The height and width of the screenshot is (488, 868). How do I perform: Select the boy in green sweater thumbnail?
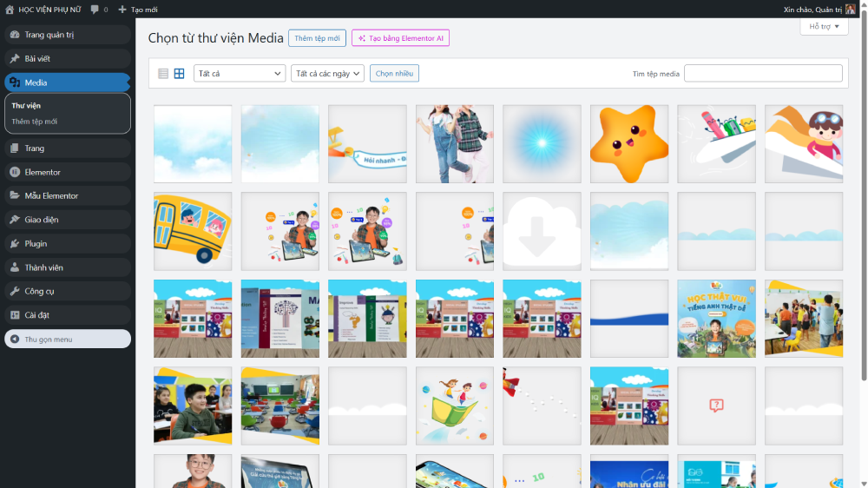(193, 406)
